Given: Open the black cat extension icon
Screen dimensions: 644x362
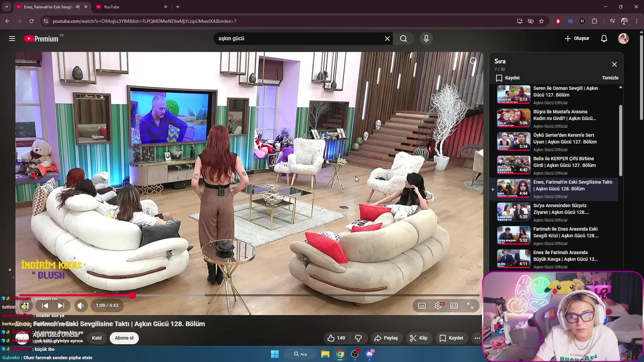Looking at the screenshot, I should [x=582, y=21].
